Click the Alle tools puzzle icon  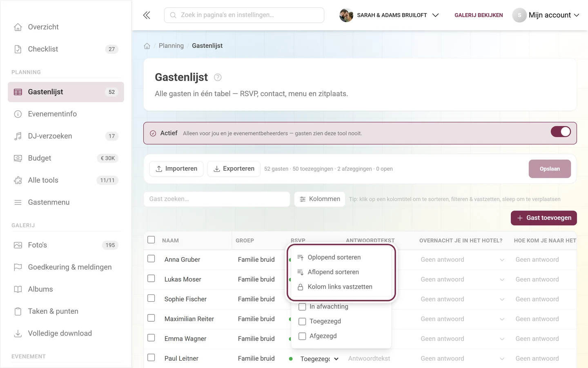[18, 180]
